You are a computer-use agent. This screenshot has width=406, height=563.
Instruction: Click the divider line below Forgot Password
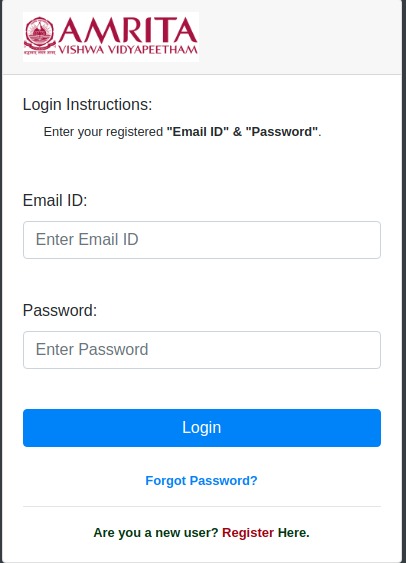point(202,507)
